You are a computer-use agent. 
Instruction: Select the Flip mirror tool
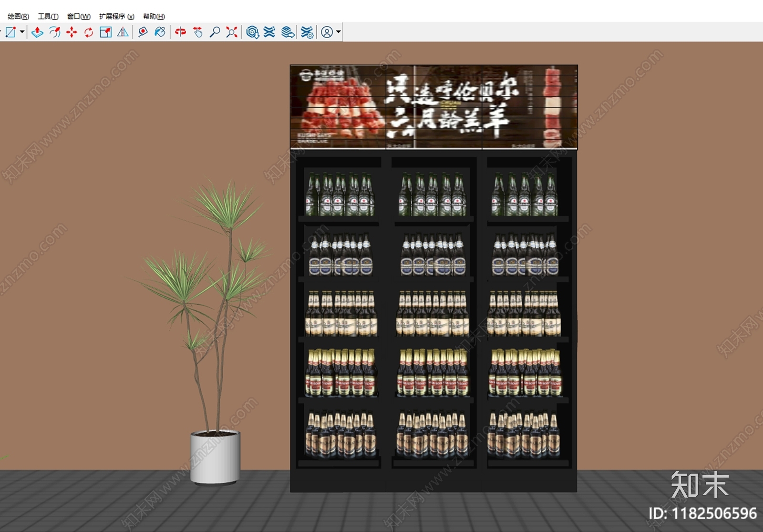point(123,32)
